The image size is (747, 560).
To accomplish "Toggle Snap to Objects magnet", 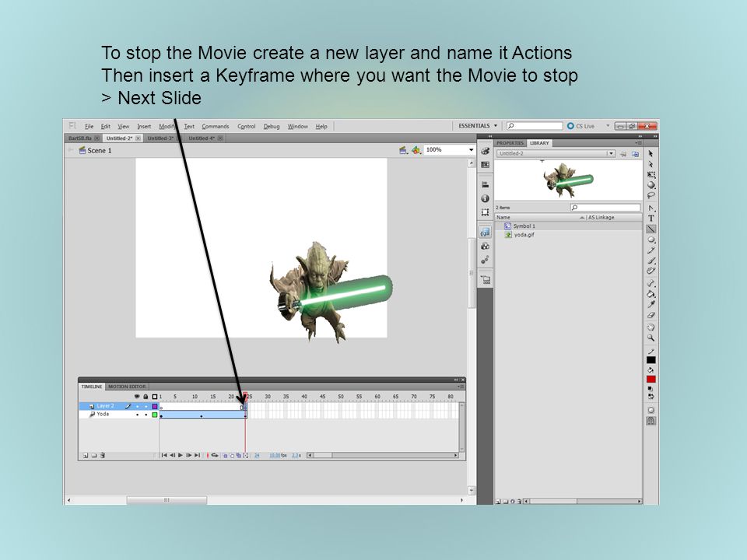I will click(x=651, y=421).
